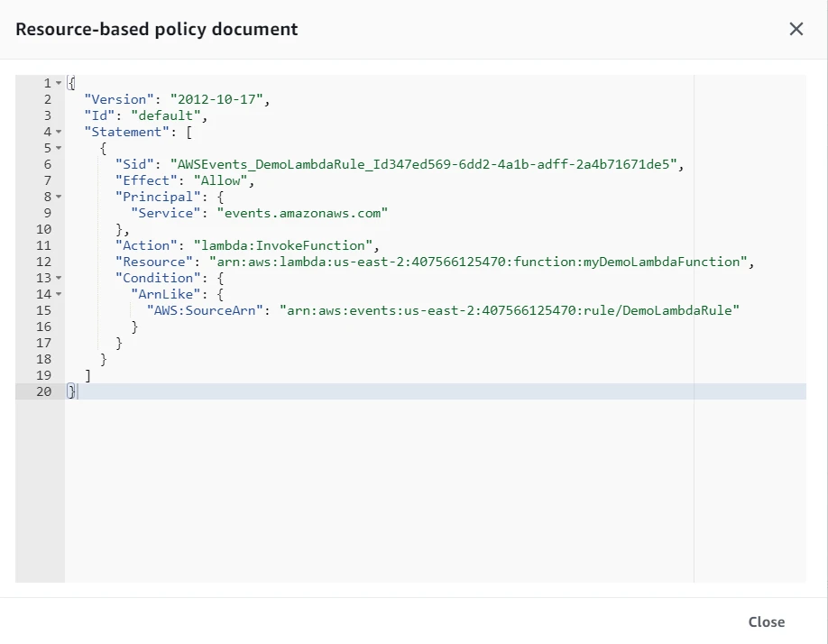Screen dimensions: 828x644
Task: Fold the Condition block on line 13
Action: pos(59,278)
